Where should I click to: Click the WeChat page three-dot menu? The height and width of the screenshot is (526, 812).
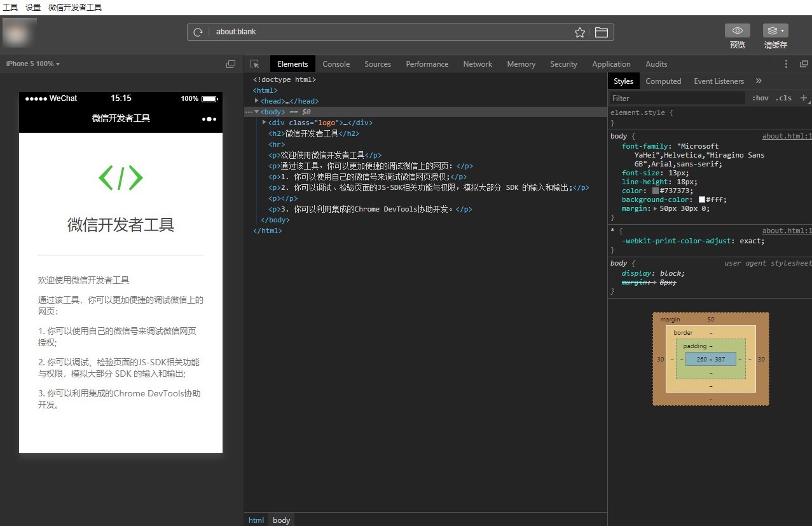[209, 119]
